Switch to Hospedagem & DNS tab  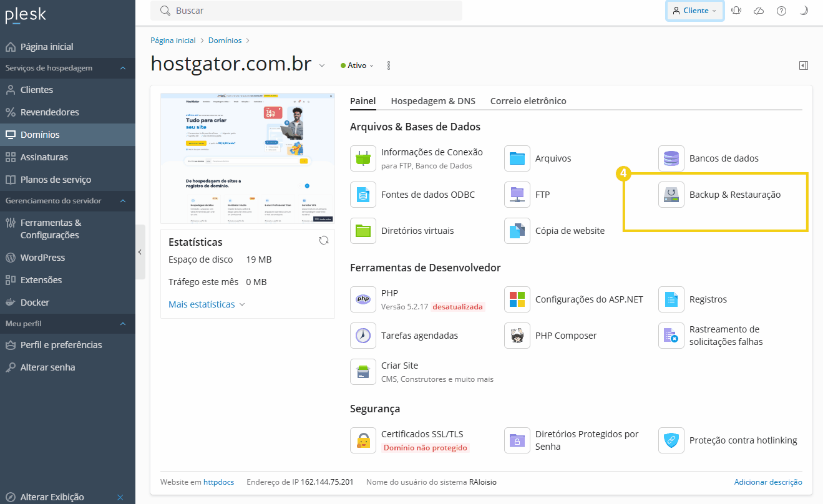[433, 101]
